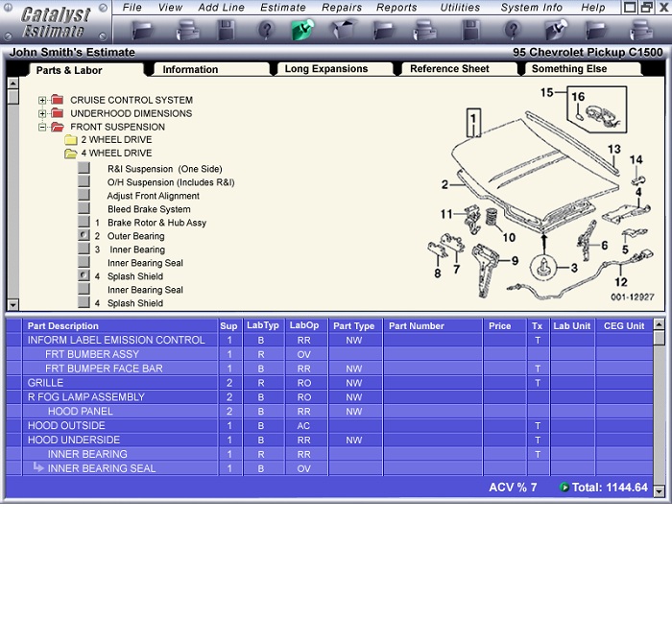
Task: Click the question mark icon beside the green pushpin
Action: [x=266, y=31]
